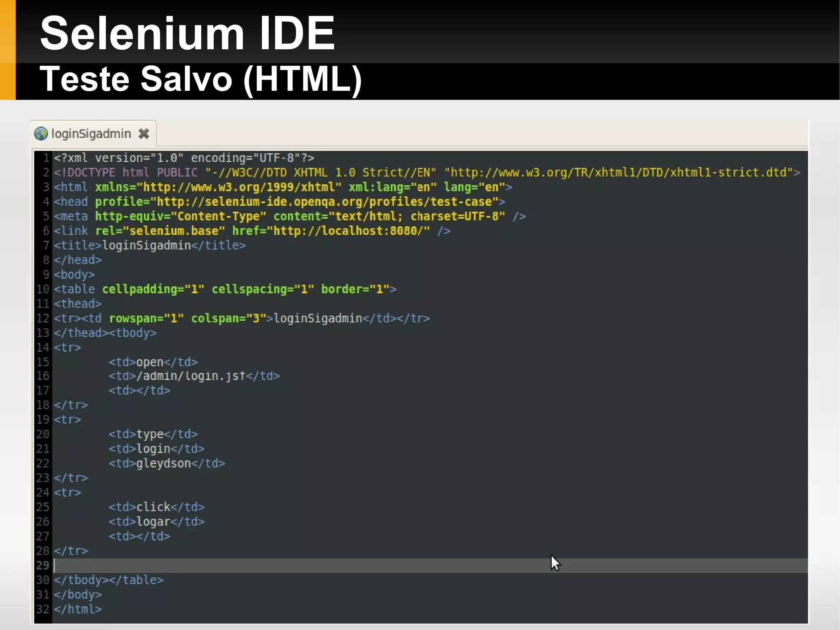Image resolution: width=840 pixels, height=630 pixels.
Task: Close the loginSigadmin tab with X
Action: click(144, 134)
